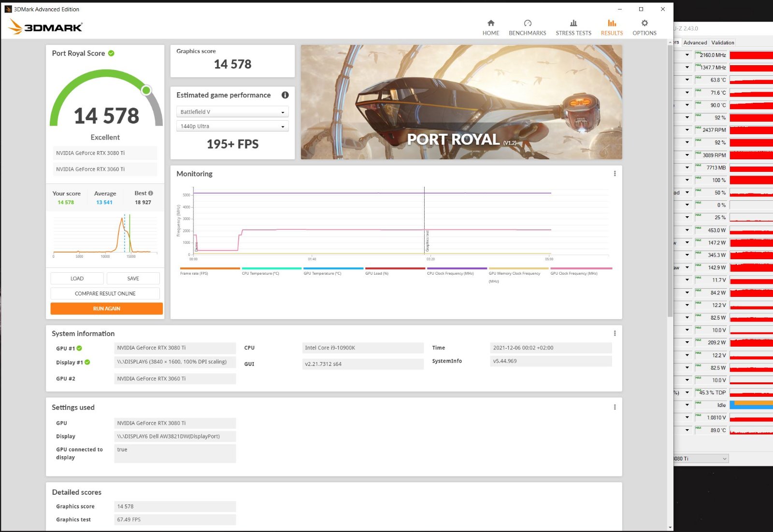This screenshot has height=532, width=773.
Task: Click the Display Dell AW3821DW(DisplayPort) field
Action: click(175, 436)
